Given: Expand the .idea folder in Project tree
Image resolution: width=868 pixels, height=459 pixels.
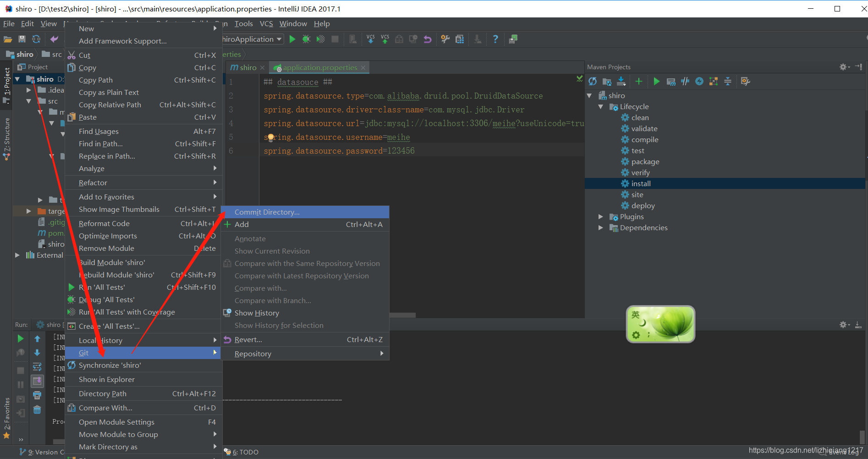Looking at the screenshot, I should pos(28,90).
